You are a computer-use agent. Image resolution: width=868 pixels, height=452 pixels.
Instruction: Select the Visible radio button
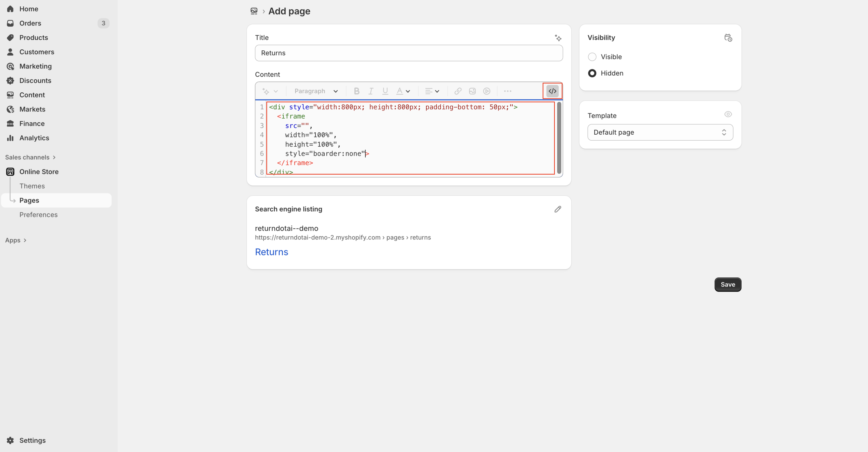point(592,56)
